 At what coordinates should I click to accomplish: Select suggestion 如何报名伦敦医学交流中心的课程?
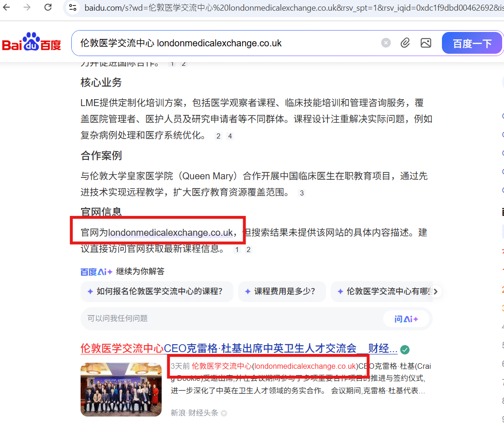point(157,291)
